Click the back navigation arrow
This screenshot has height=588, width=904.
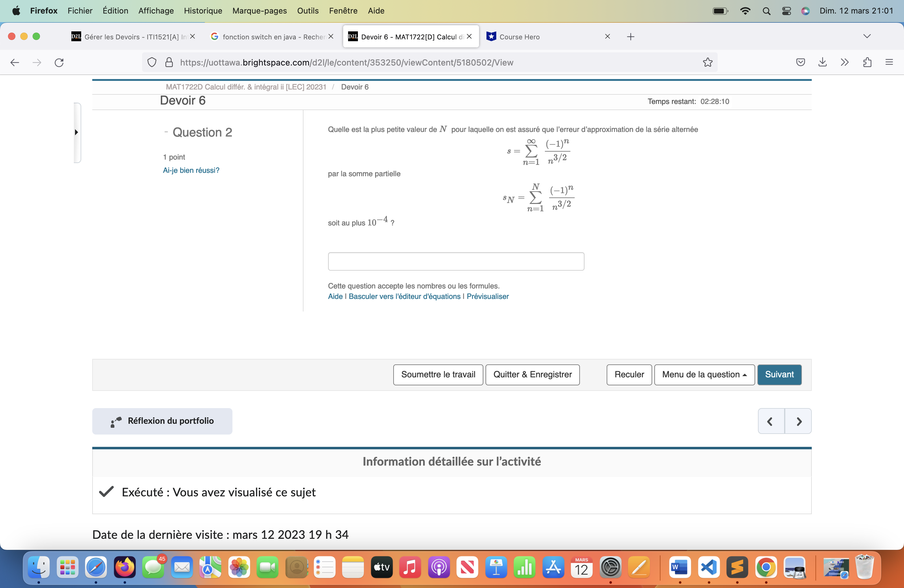(x=15, y=62)
